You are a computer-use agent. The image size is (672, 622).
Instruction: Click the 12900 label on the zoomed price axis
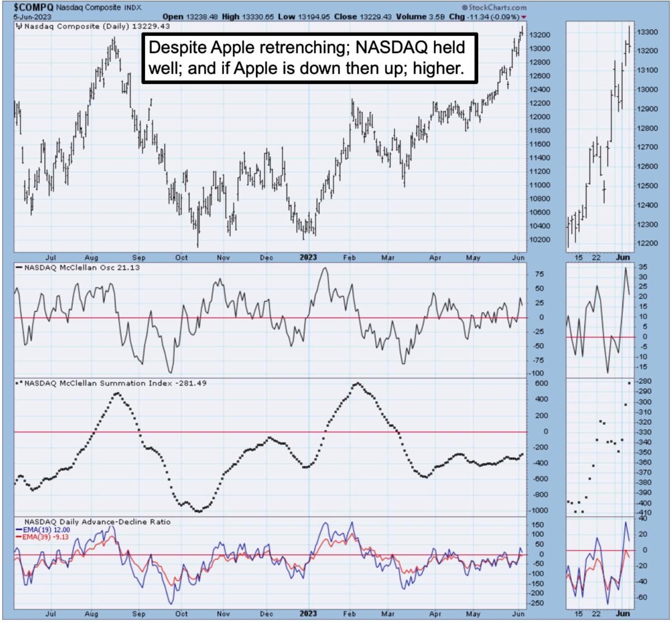click(648, 109)
